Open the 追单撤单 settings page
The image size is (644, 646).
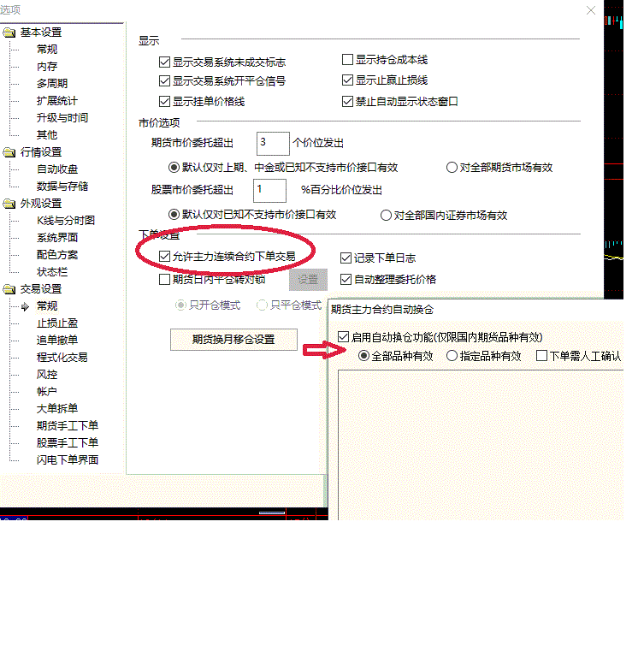[x=57, y=341]
